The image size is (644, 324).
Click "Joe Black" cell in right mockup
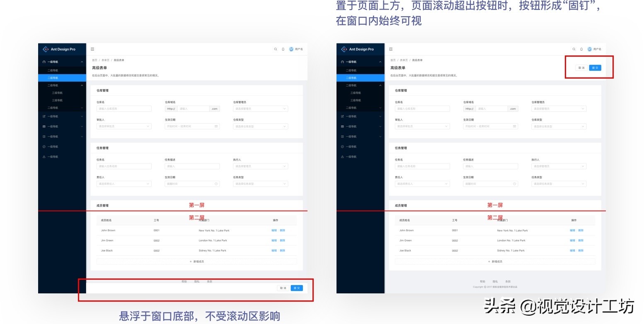(405, 250)
